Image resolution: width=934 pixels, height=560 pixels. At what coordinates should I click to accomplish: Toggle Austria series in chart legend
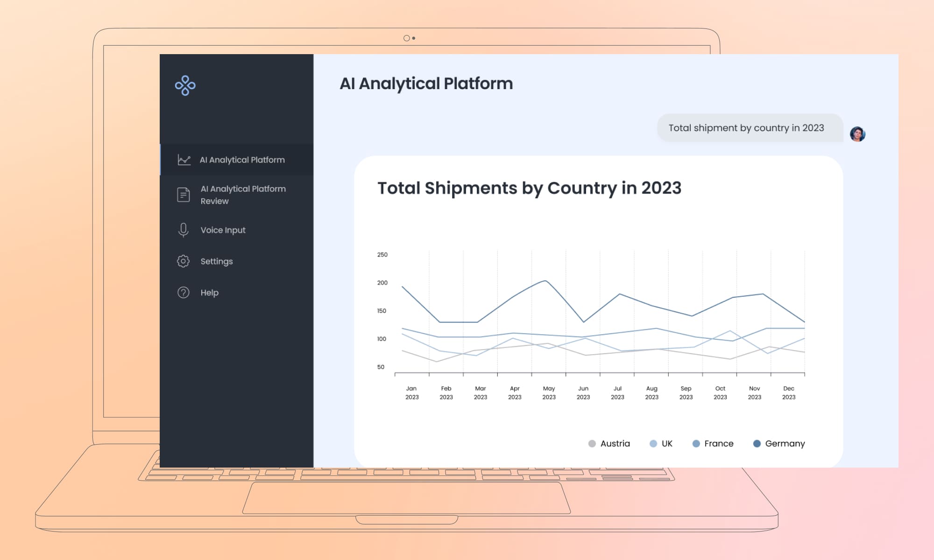click(x=615, y=443)
